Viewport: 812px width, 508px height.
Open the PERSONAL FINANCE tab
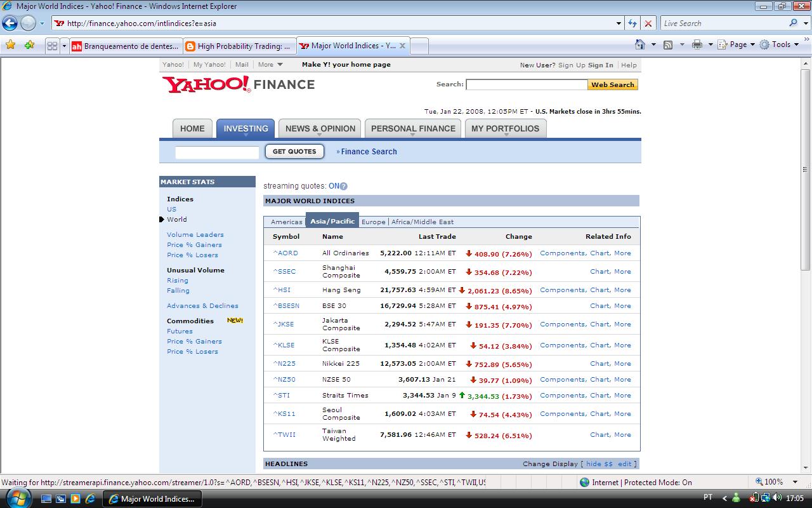413,128
